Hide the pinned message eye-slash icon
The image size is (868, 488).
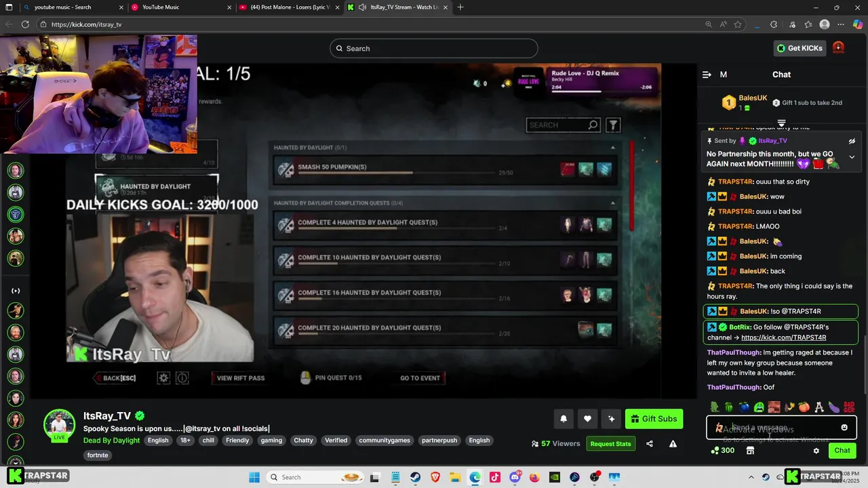click(852, 141)
